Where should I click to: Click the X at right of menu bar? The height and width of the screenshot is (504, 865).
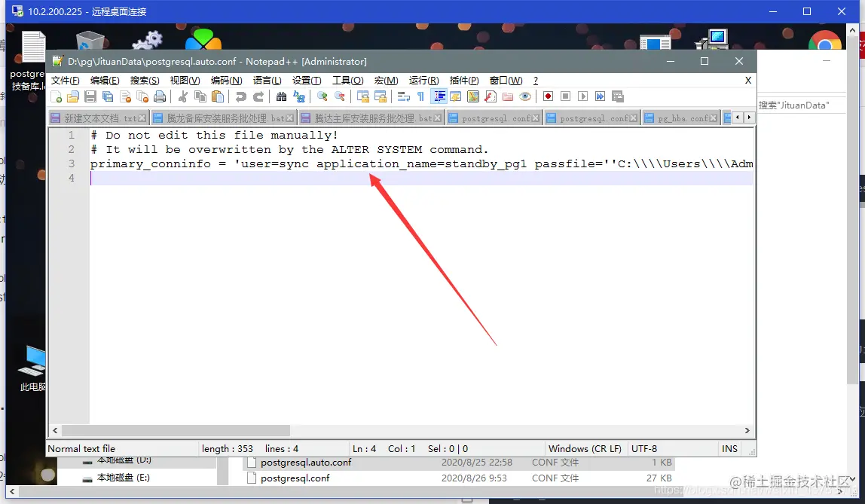point(748,81)
